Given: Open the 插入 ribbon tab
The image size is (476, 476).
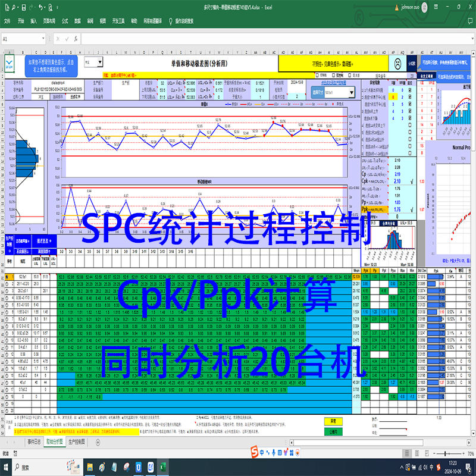Looking at the screenshot, I should pyautogui.click(x=33, y=21).
